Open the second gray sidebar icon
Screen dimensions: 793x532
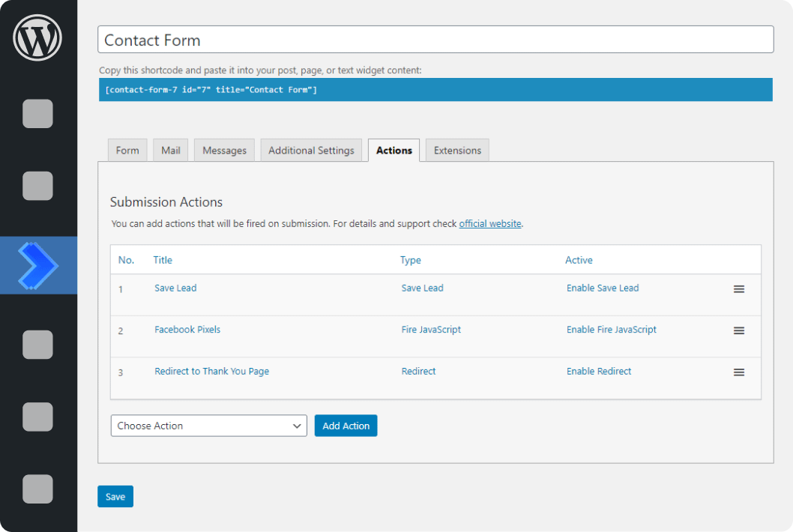point(37,186)
